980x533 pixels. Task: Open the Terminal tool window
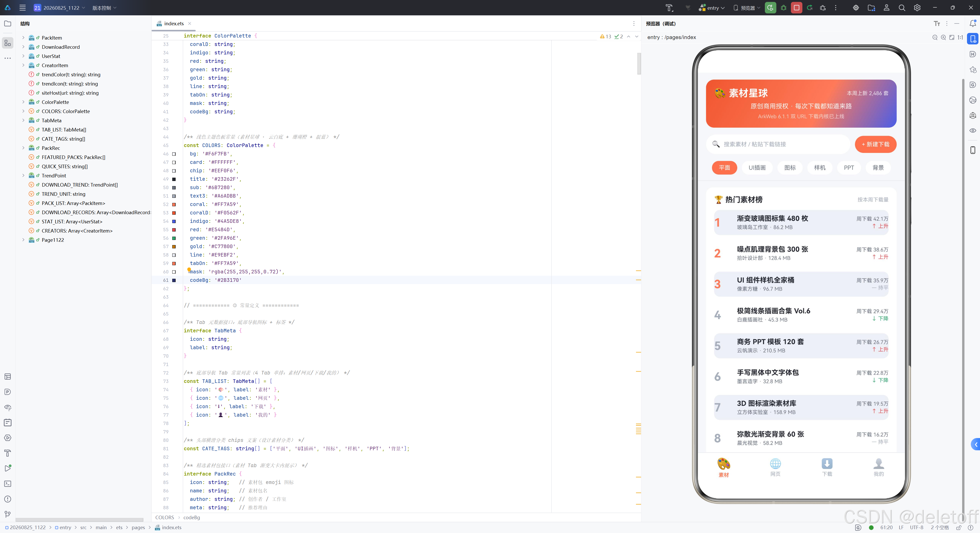[x=8, y=484]
